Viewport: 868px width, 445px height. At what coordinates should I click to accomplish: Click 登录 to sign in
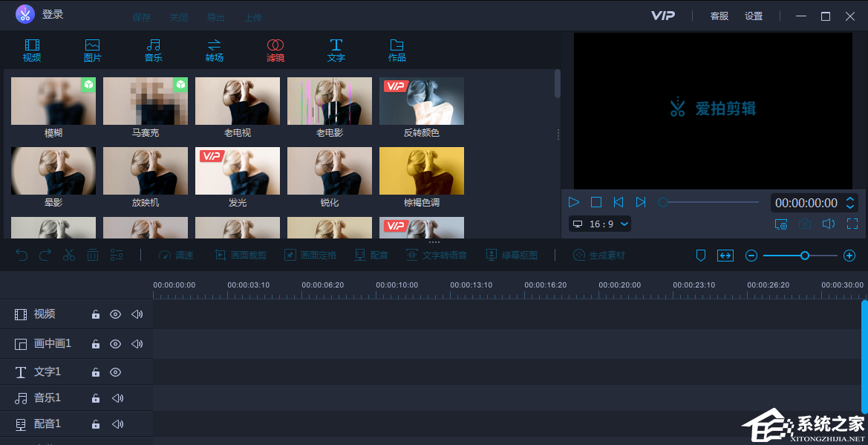(53, 14)
